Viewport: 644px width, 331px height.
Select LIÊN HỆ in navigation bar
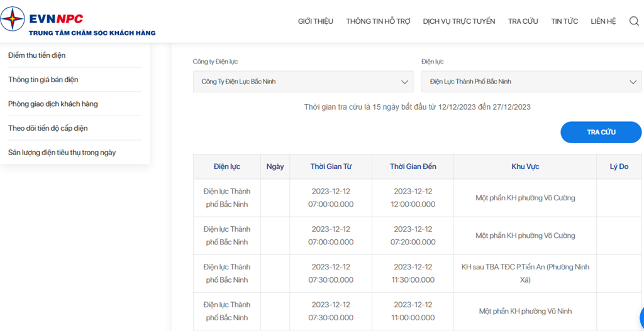[x=603, y=21]
